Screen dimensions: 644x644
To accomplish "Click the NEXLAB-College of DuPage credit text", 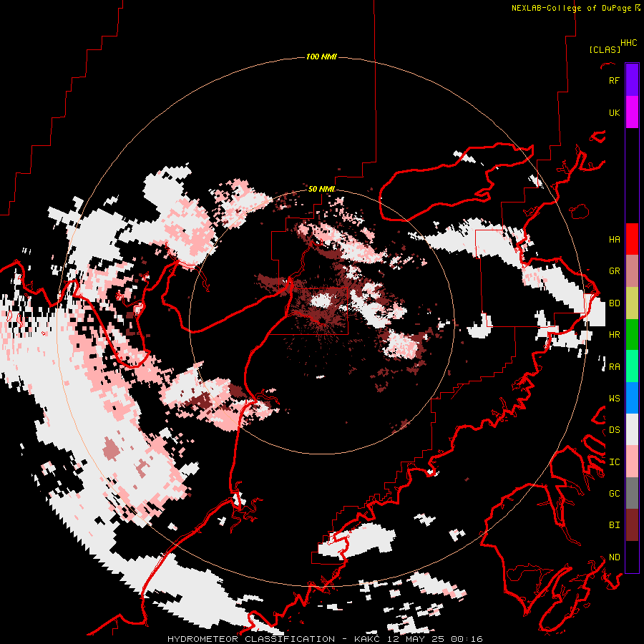I will pos(575,8).
